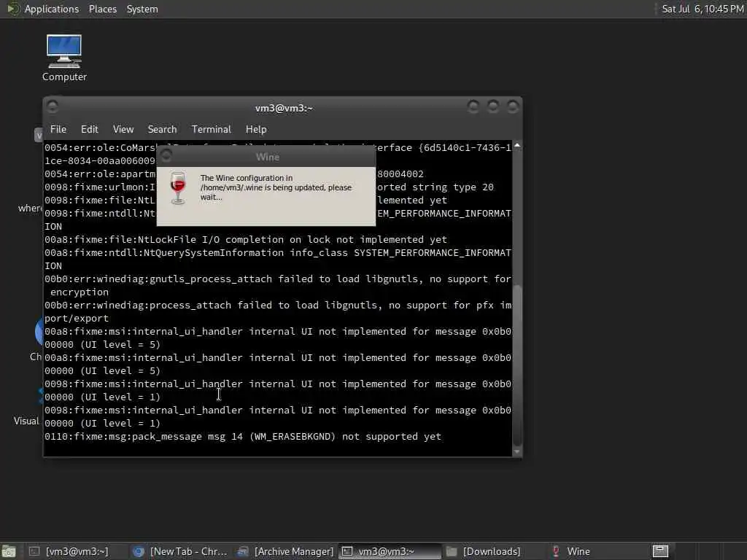This screenshot has width=747, height=560.
Task: Open the terminal Search menu
Action: (x=162, y=129)
